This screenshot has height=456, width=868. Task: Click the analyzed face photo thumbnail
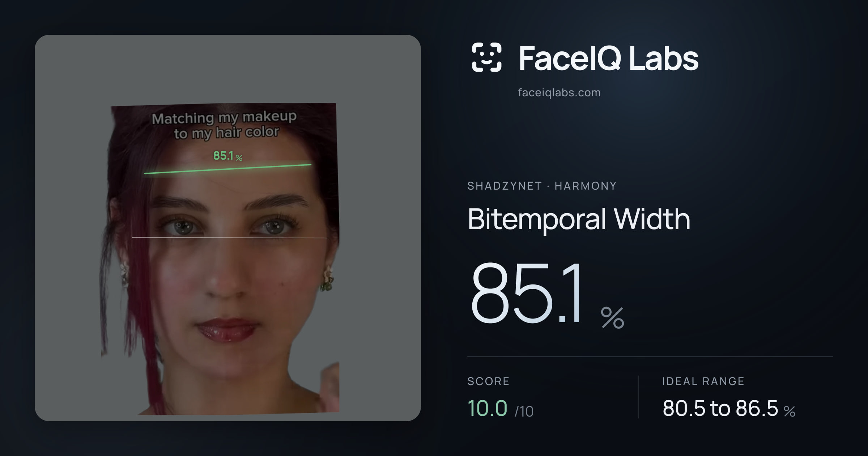[x=228, y=228]
